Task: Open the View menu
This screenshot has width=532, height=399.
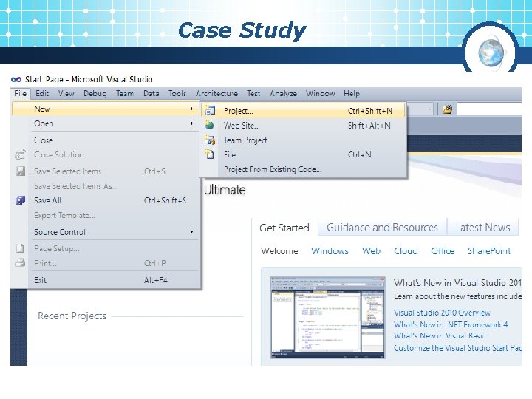Action: [66, 93]
